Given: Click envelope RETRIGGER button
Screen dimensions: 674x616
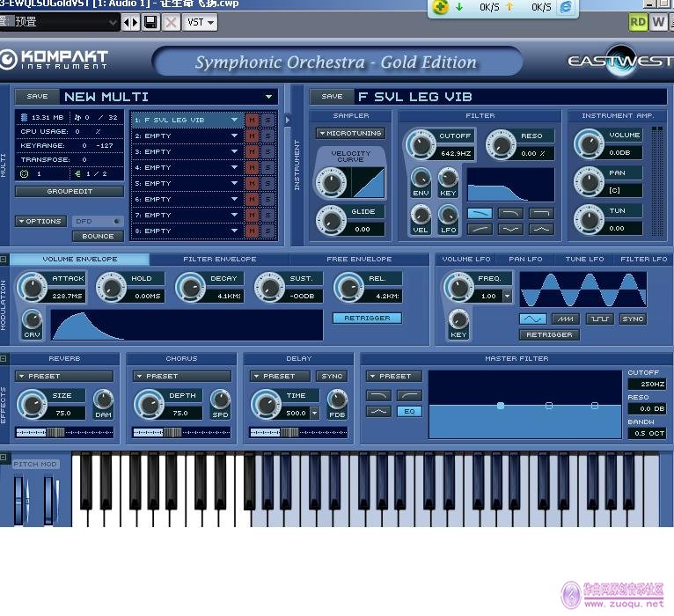Looking at the screenshot, I should click(367, 318).
